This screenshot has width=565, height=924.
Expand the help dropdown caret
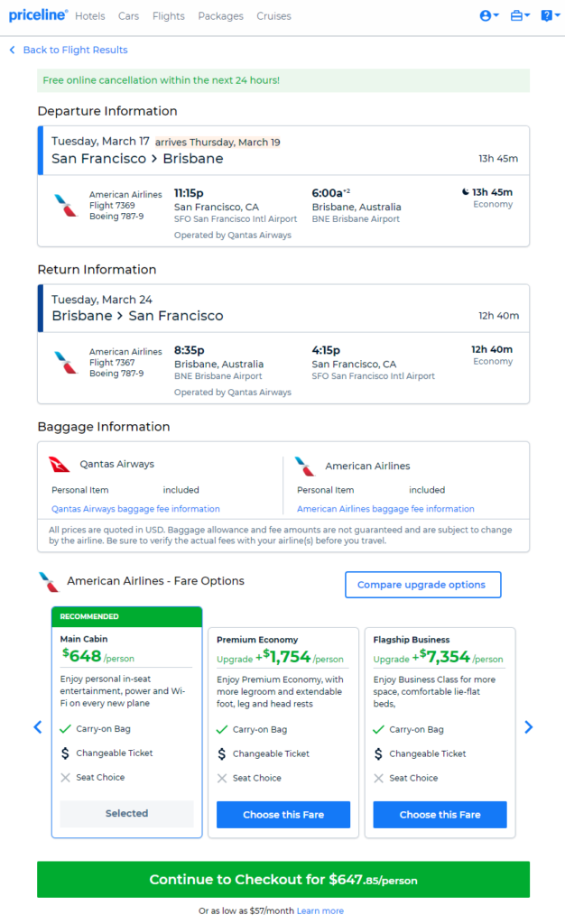[558, 15]
